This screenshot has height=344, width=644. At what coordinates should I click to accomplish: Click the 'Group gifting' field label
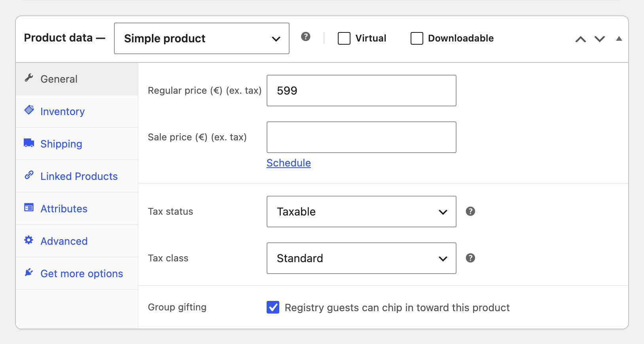click(177, 307)
